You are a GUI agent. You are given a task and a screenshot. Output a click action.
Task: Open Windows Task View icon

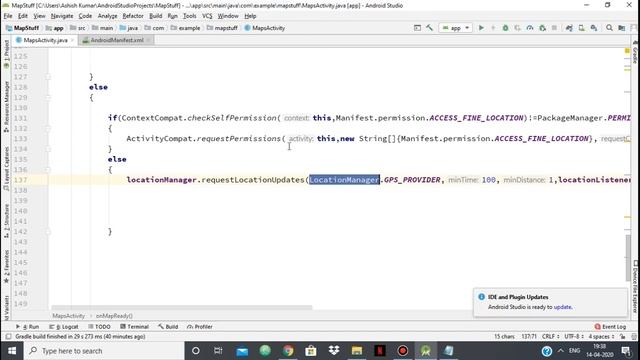(x=218, y=351)
